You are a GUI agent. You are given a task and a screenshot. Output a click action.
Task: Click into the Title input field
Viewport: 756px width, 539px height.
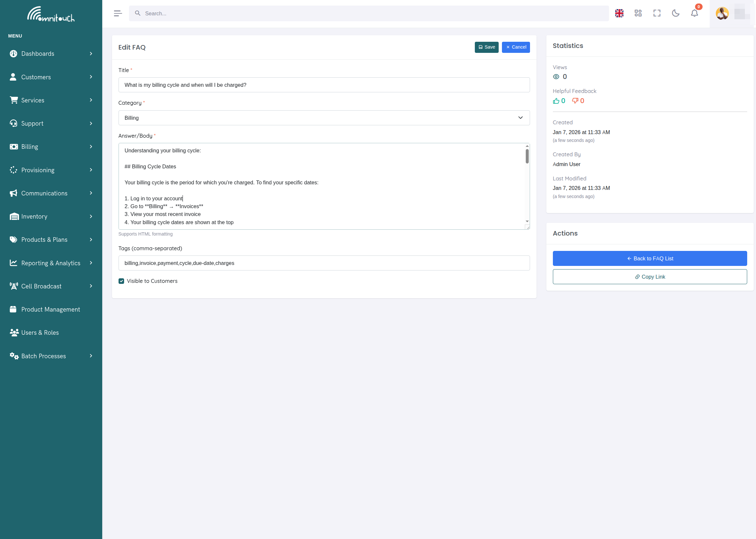coord(324,85)
